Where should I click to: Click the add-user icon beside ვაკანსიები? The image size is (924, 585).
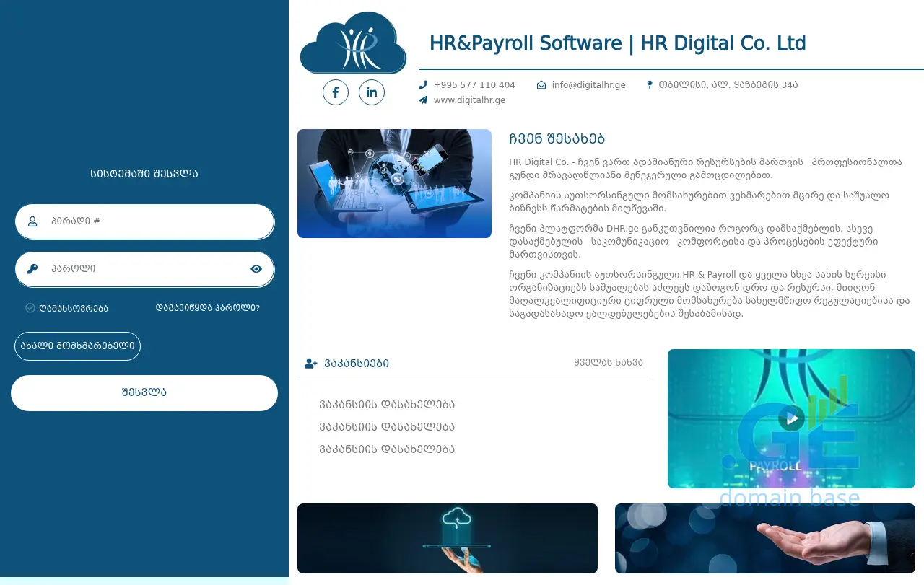pyautogui.click(x=311, y=364)
